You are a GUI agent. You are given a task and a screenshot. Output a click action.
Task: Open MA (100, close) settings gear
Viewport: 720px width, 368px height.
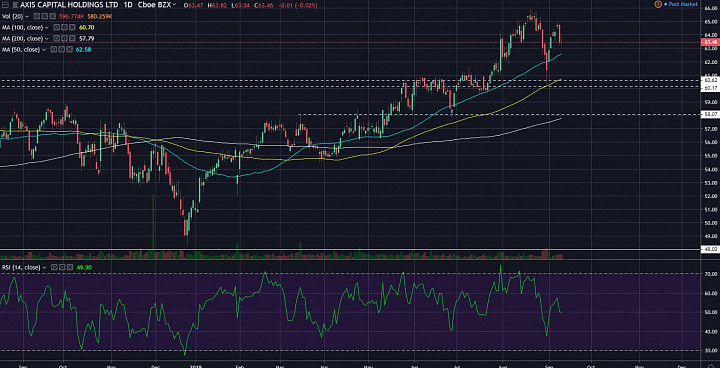pyautogui.click(x=64, y=28)
